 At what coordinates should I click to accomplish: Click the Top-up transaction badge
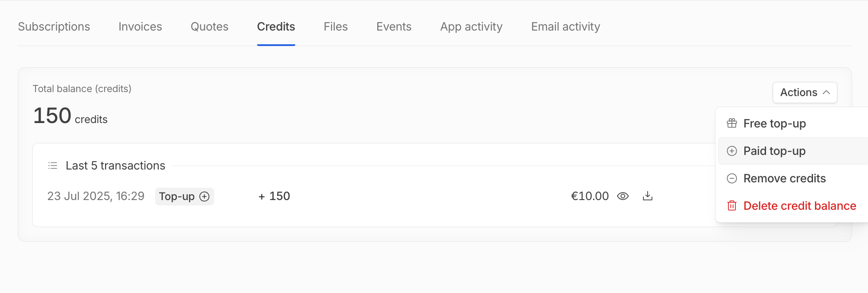pyautogui.click(x=184, y=197)
